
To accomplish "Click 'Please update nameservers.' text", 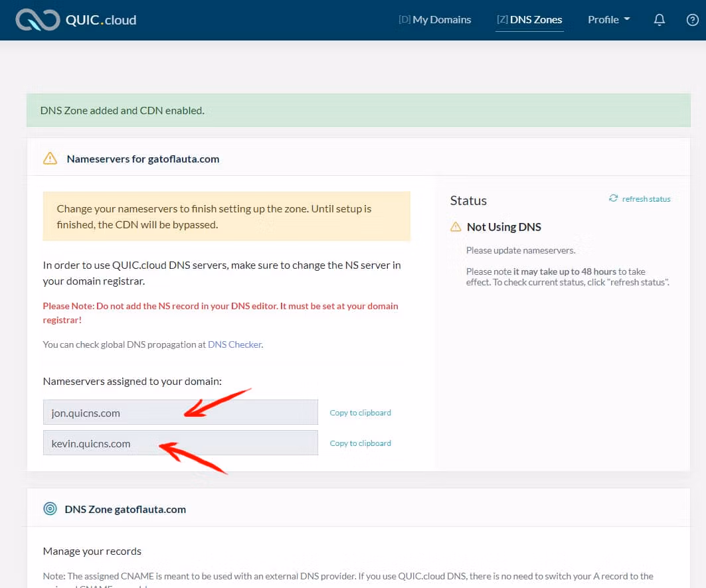I will (521, 250).
